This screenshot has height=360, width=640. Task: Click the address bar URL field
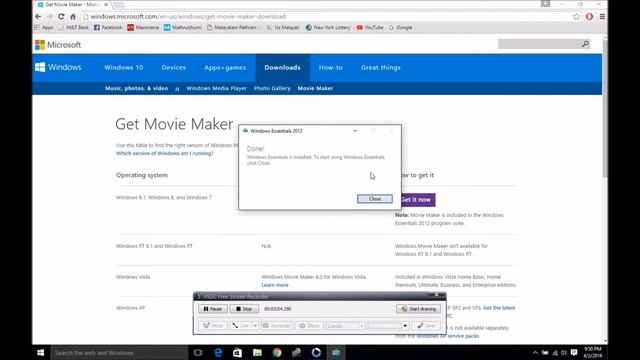point(326,17)
